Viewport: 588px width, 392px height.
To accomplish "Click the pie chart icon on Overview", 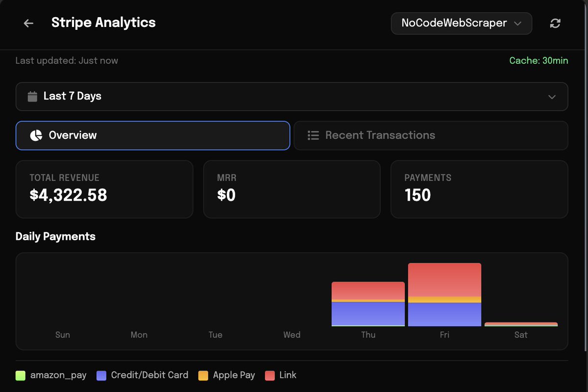I will 36,136.
